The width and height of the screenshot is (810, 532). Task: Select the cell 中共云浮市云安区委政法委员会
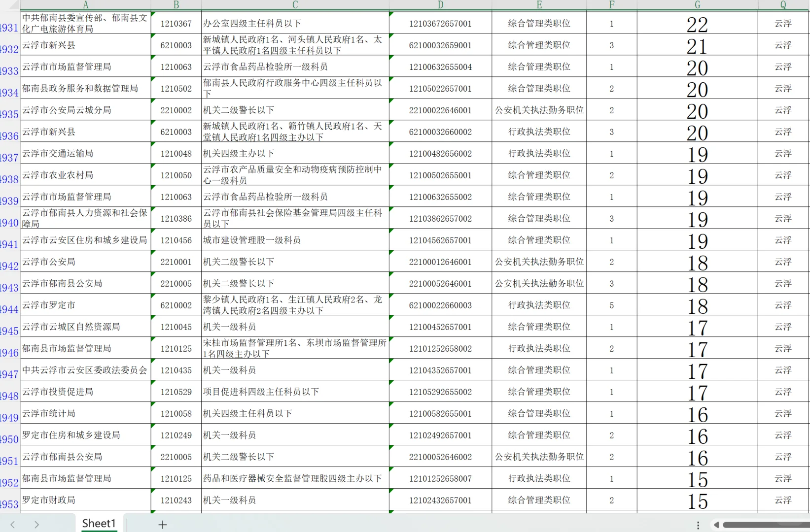[85, 370]
